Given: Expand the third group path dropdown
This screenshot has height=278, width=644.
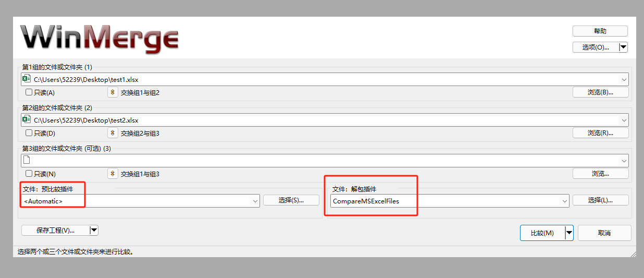Looking at the screenshot, I should pyautogui.click(x=624, y=160).
